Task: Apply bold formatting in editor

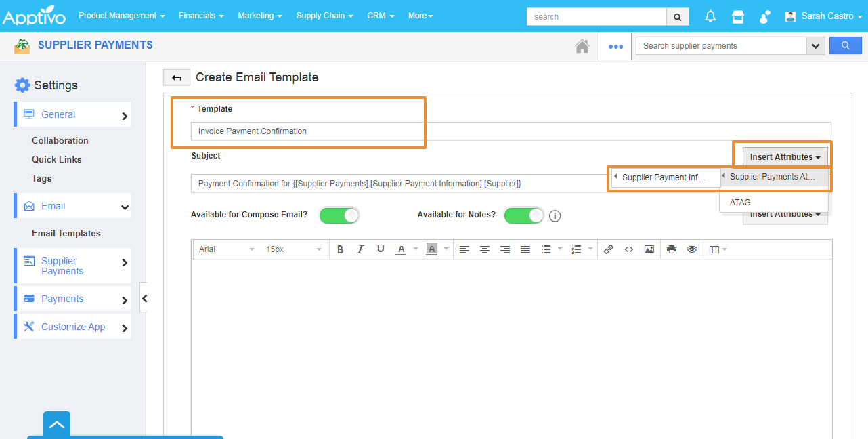Action: [x=341, y=249]
